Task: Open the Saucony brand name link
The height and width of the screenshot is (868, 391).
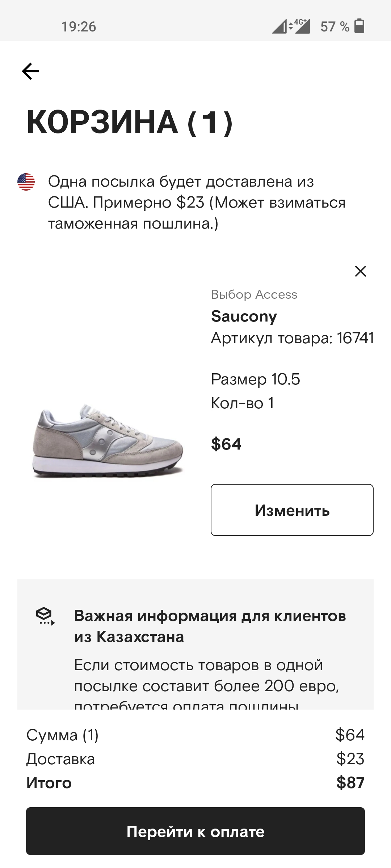Action: [x=244, y=316]
